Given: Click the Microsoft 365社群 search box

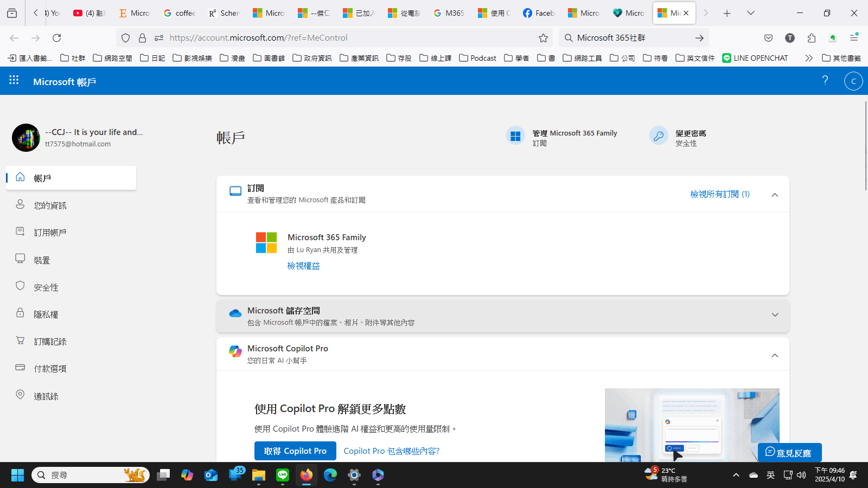Looking at the screenshot, I should 634,38.
